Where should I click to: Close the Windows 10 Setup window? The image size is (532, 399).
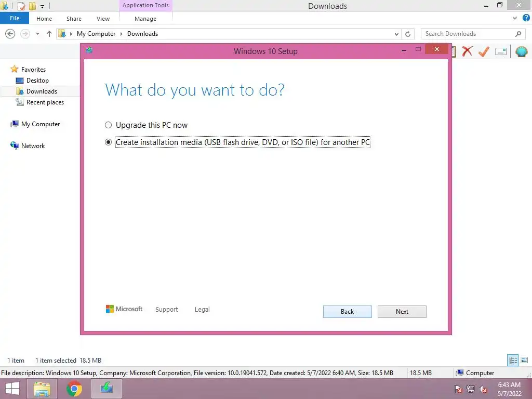tap(436, 49)
